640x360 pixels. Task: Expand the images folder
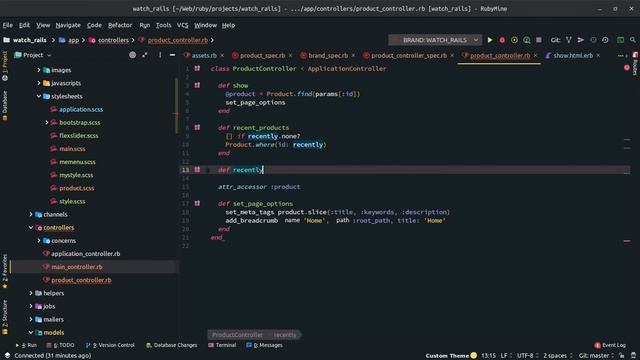click(x=39, y=70)
